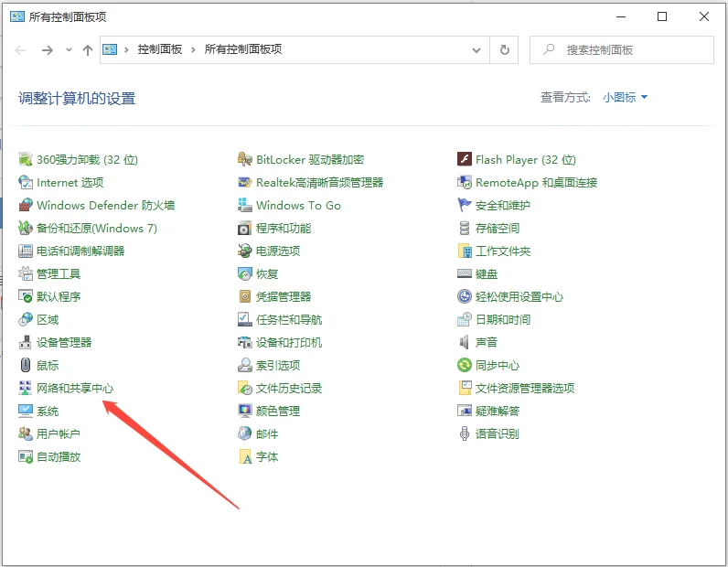Click the Realtek高清晰音频管理器 icon

(x=245, y=182)
